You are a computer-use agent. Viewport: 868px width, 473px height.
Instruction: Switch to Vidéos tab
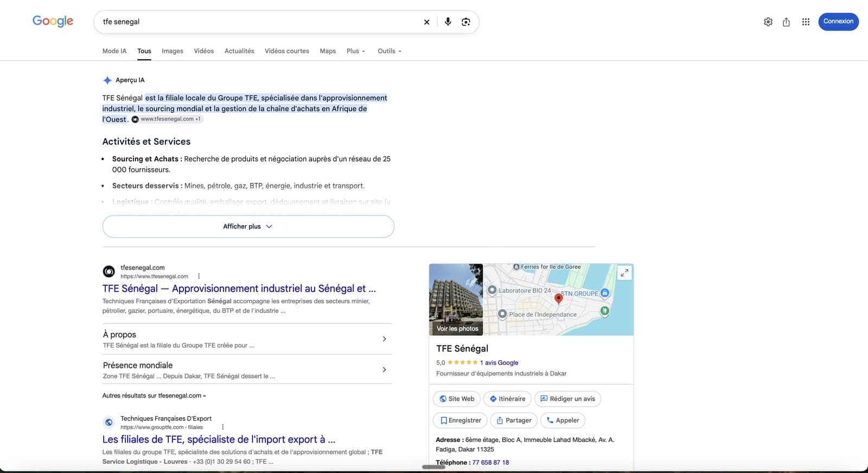204,51
